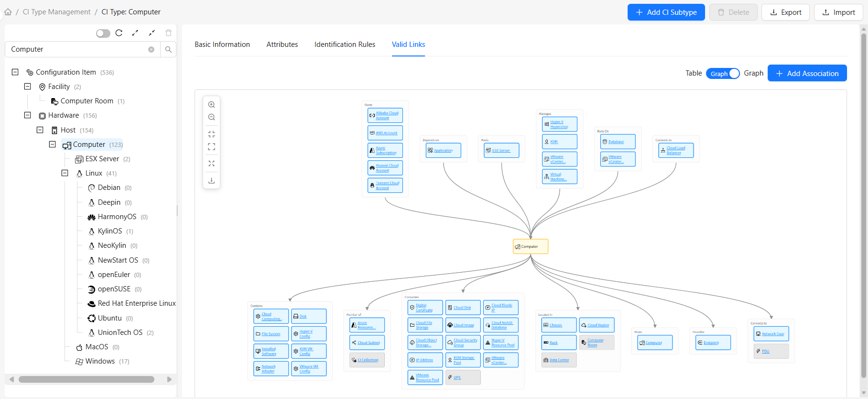Click the page's vertical scrollbar

[864, 206]
